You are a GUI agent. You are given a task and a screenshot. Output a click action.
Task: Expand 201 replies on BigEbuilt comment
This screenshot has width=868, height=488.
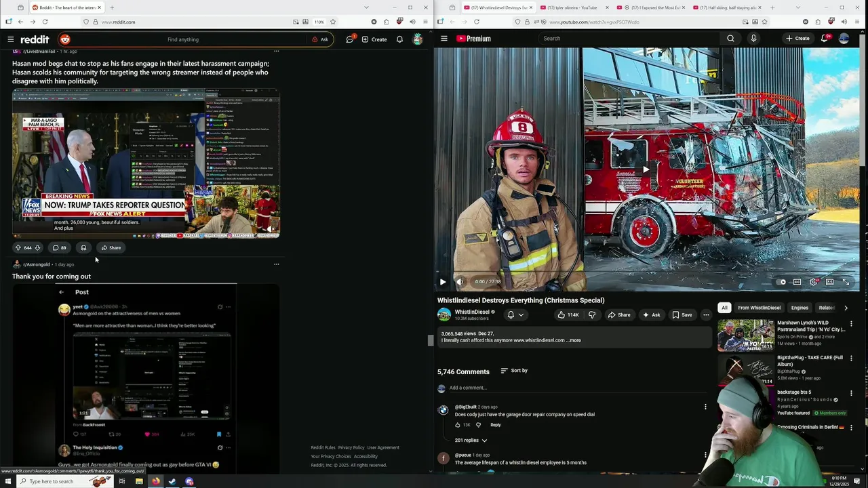(x=471, y=441)
